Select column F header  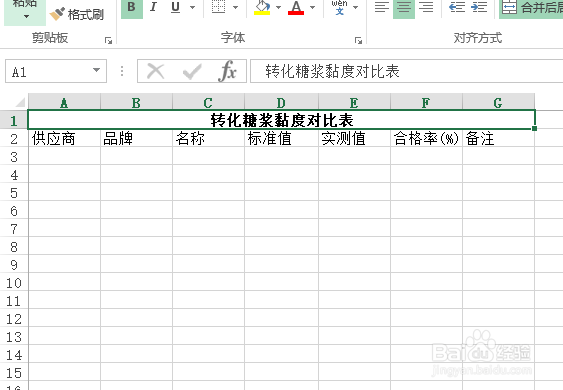(x=426, y=103)
